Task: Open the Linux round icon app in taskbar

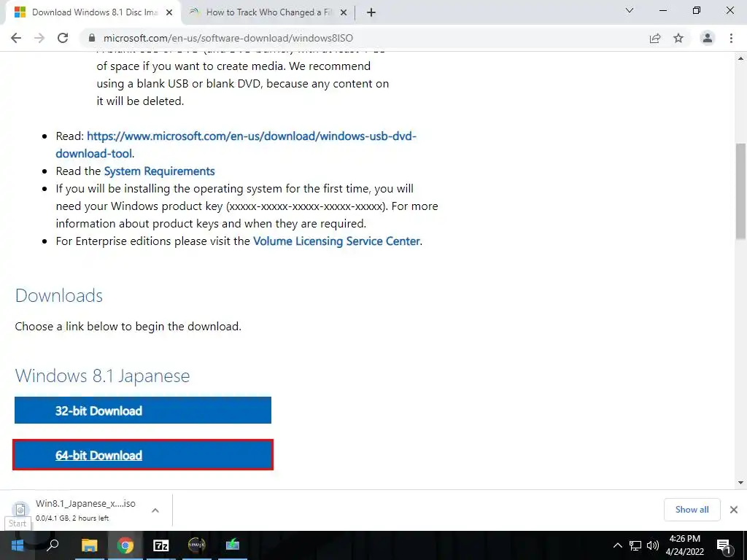Action: point(196,544)
